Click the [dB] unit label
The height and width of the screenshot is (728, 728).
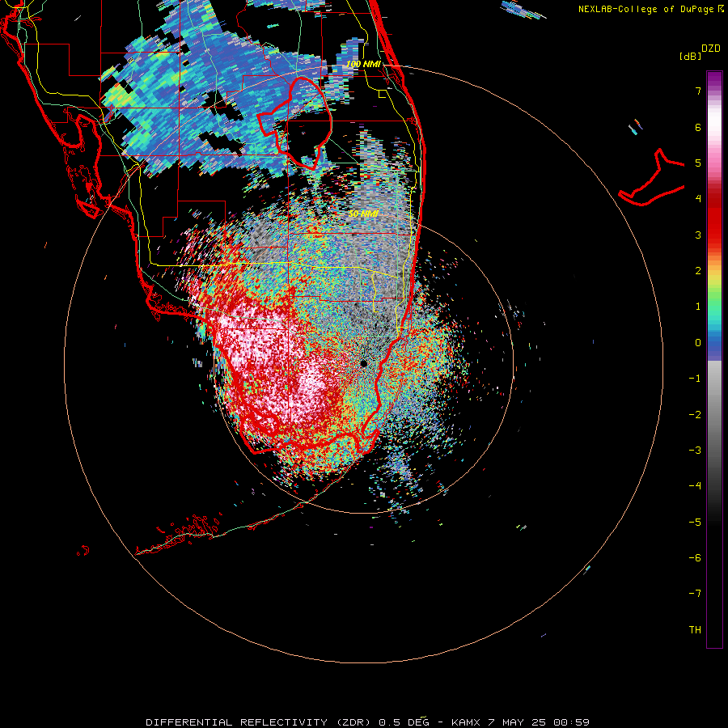(691, 57)
